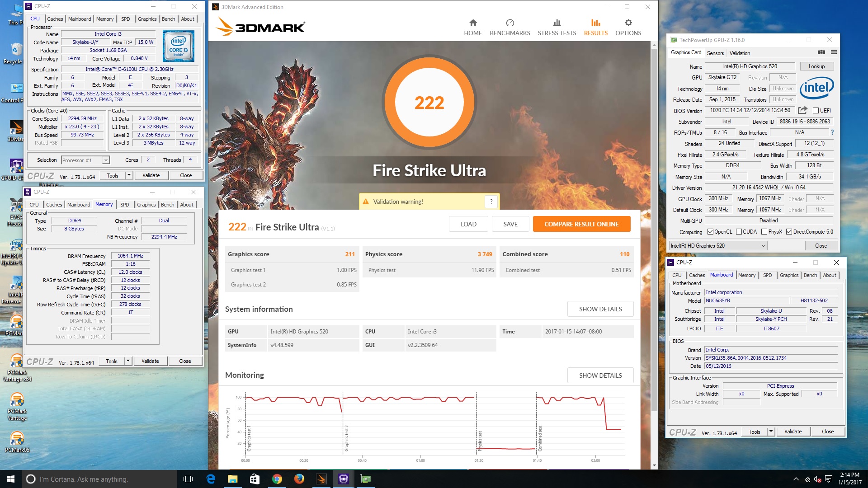Show Details for Monitoring
The image size is (868, 488).
[x=600, y=375]
